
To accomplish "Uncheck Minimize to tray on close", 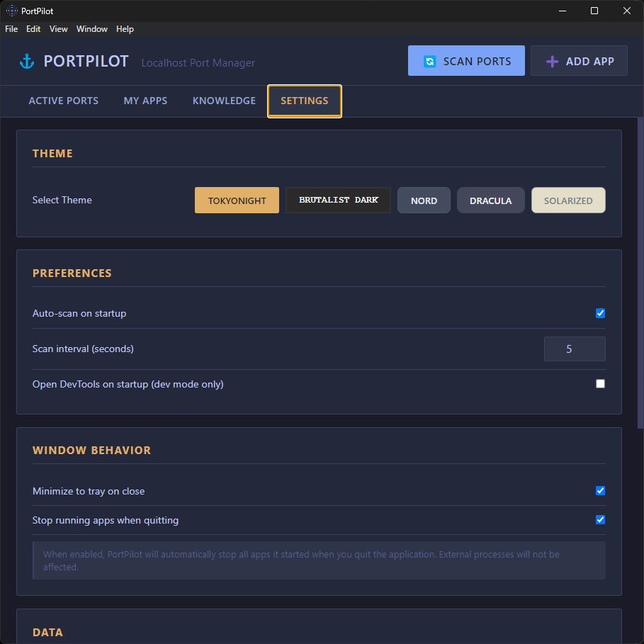I will click(600, 490).
